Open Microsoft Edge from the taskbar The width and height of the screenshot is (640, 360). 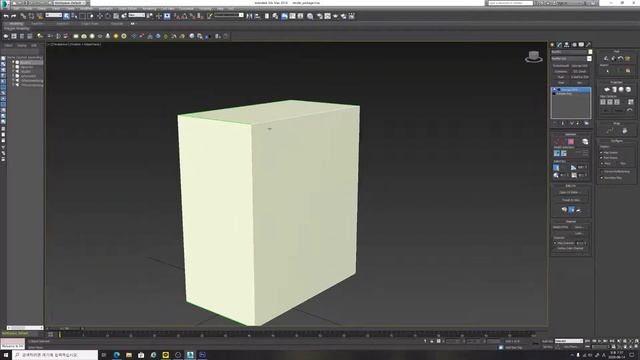[x=116, y=355]
